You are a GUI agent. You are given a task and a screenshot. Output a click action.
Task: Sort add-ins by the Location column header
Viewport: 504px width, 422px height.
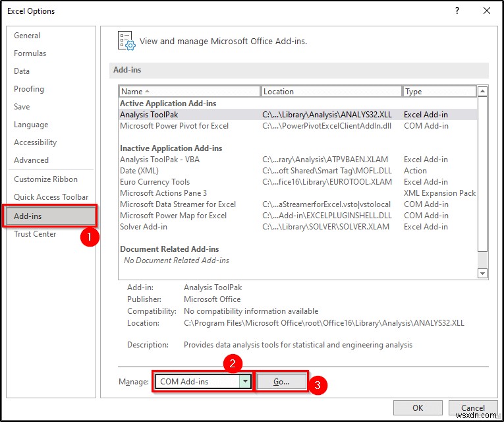coord(331,92)
